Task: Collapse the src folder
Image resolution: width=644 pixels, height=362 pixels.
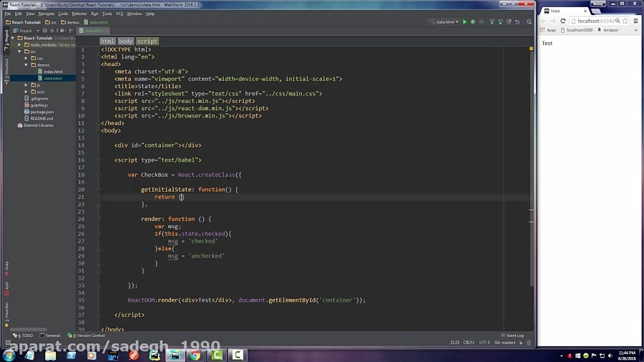Action: point(19,52)
